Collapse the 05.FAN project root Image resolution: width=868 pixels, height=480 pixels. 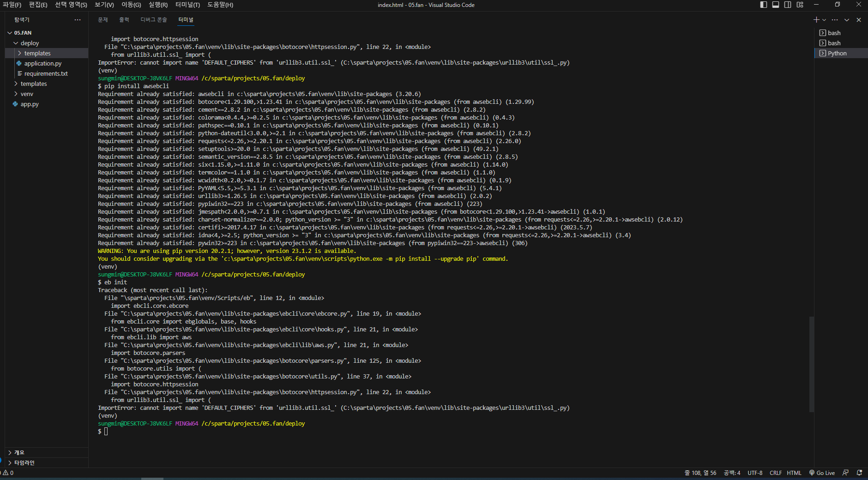[x=10, y=33]
